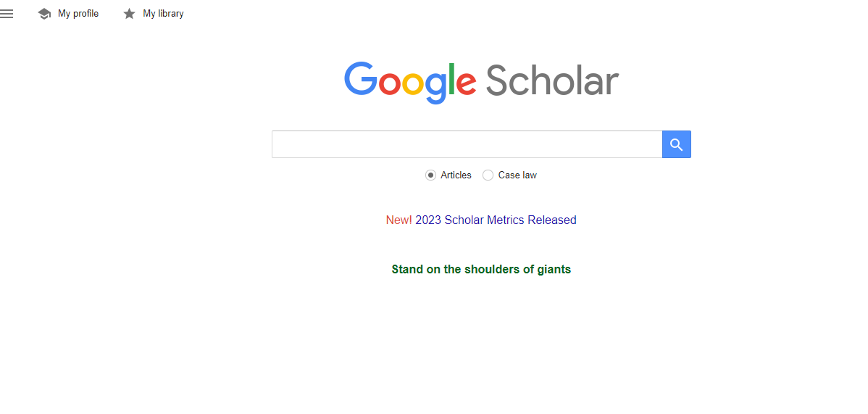Go to My library text link
Image resolution: width=868 pixels, height=414 pixels.
(163, 14)
